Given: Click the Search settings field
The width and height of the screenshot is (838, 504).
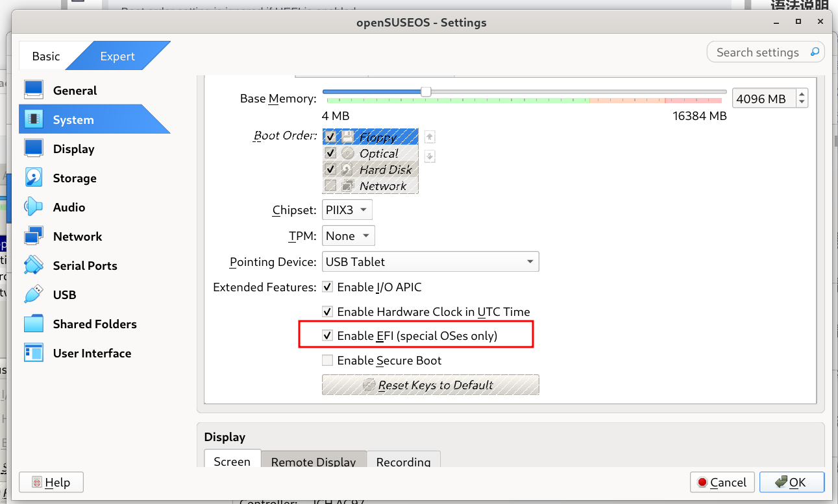Looking at the screenshot, I should pyautogui.click(x=765, y=52).
